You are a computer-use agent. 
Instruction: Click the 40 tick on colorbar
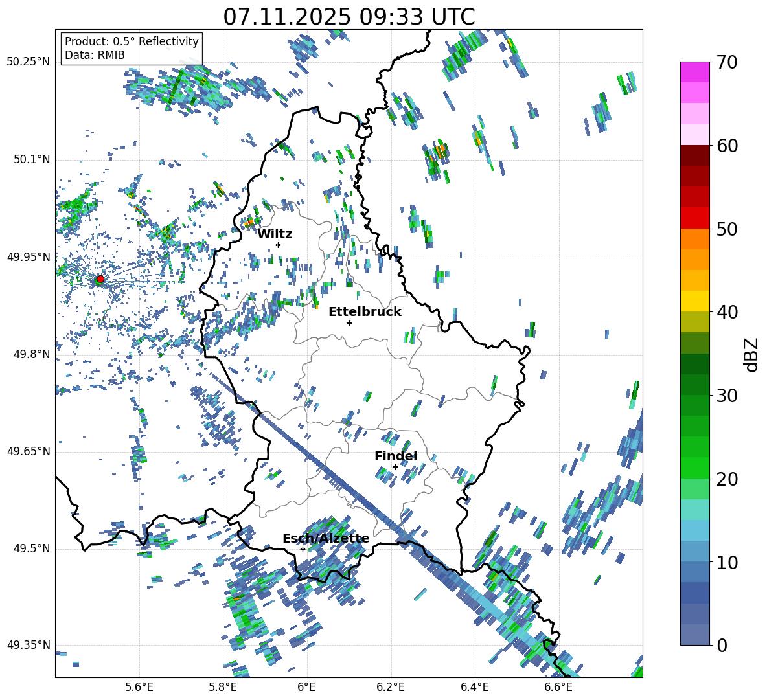coord(727,312)
